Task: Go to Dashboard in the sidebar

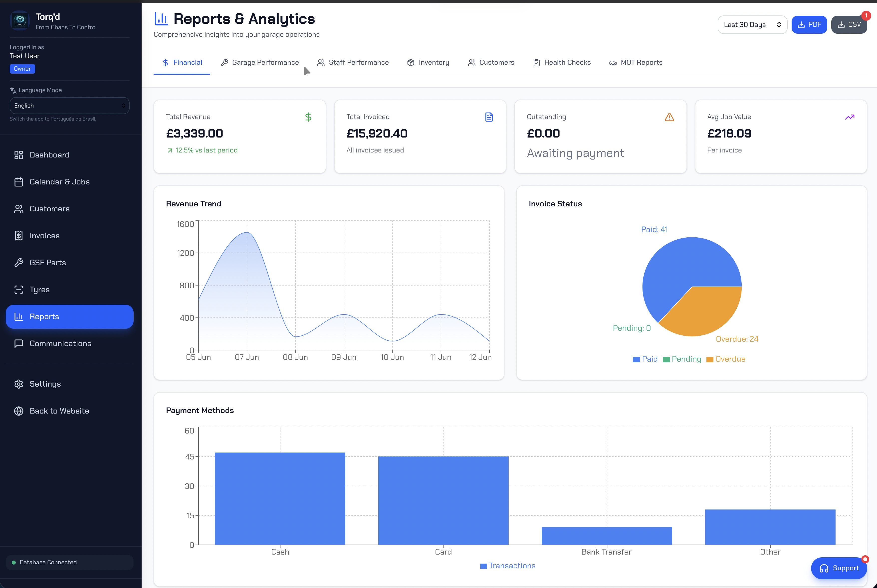Action: tap(69, 155)
